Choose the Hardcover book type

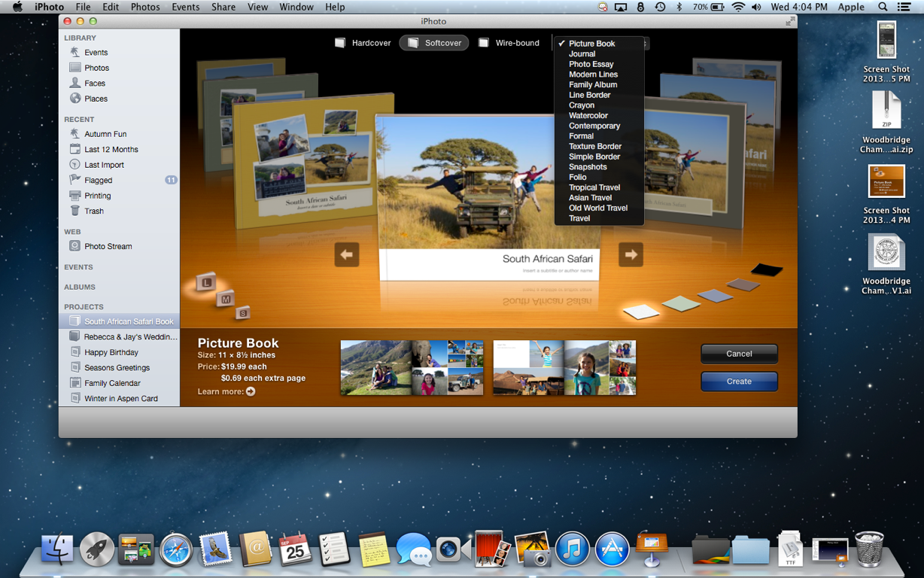(x=363, y=43)
